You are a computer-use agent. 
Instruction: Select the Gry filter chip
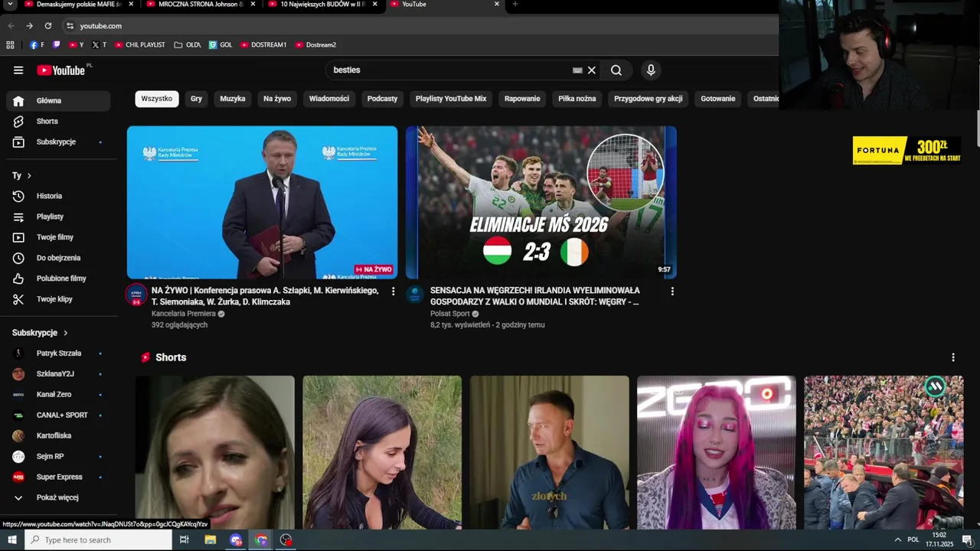click(196, 99)
